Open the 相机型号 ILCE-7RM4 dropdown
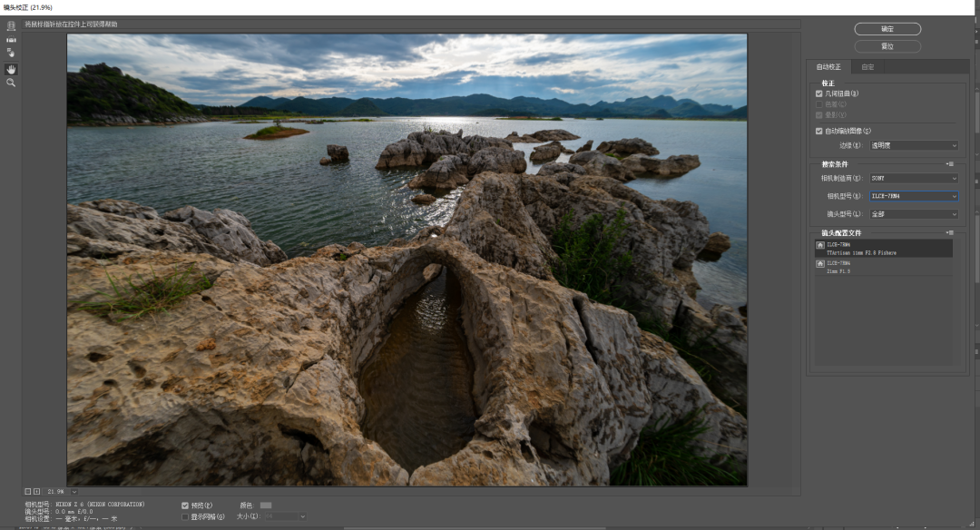This screenshot has width=980, height=530. pyautogui.click(x=914, y=196)
